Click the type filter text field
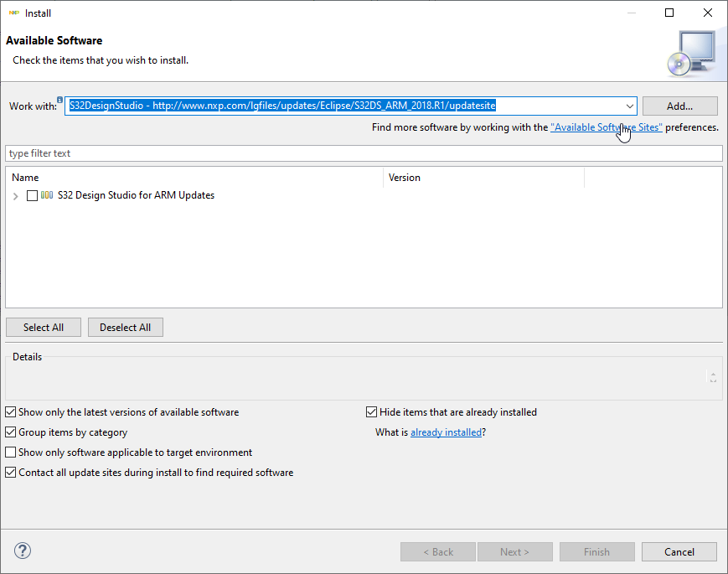This screenshot has width=728, height=574. (x=364, y=153)
